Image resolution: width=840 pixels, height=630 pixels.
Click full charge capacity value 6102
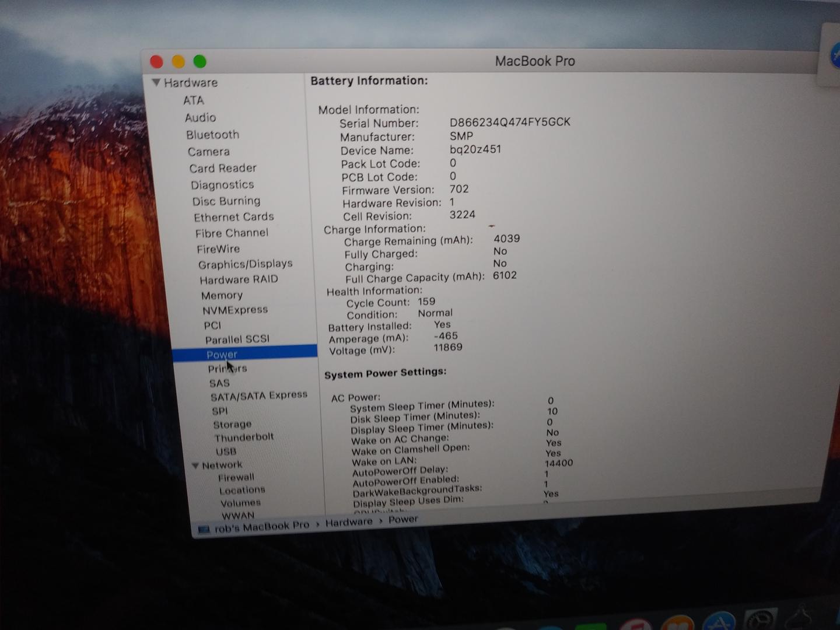[x=505, y=275]
